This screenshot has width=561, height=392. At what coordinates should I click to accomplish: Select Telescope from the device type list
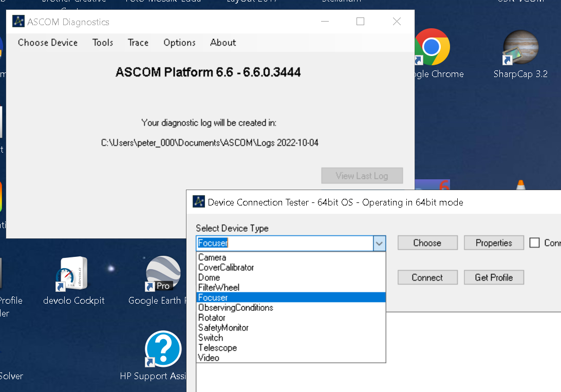pyautogui.click(x=291, y=348)
